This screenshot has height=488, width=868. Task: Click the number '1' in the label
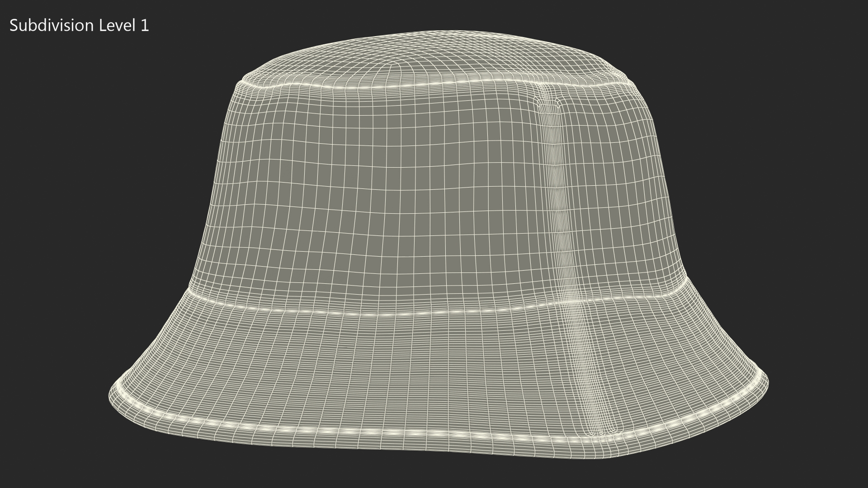tap(145, 26)
